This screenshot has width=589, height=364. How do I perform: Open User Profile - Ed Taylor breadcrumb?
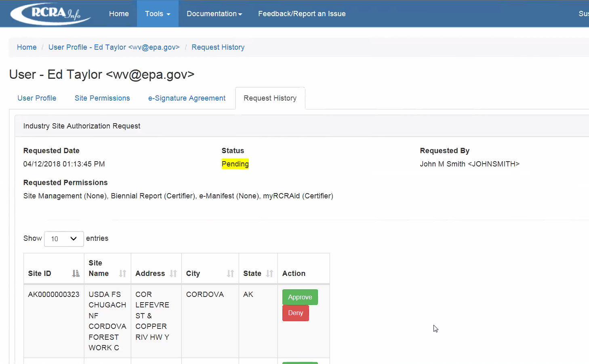tap(114, 47)
